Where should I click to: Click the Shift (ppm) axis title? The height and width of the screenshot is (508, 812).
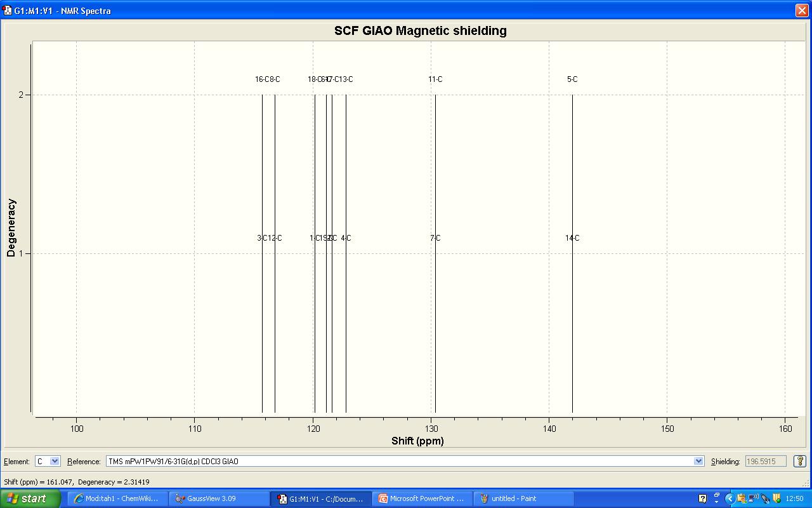coord(417,441)
